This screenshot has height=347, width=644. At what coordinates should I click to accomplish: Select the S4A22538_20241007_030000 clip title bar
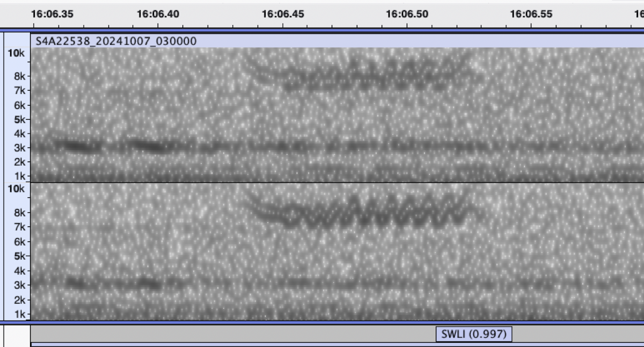(116, 41)
